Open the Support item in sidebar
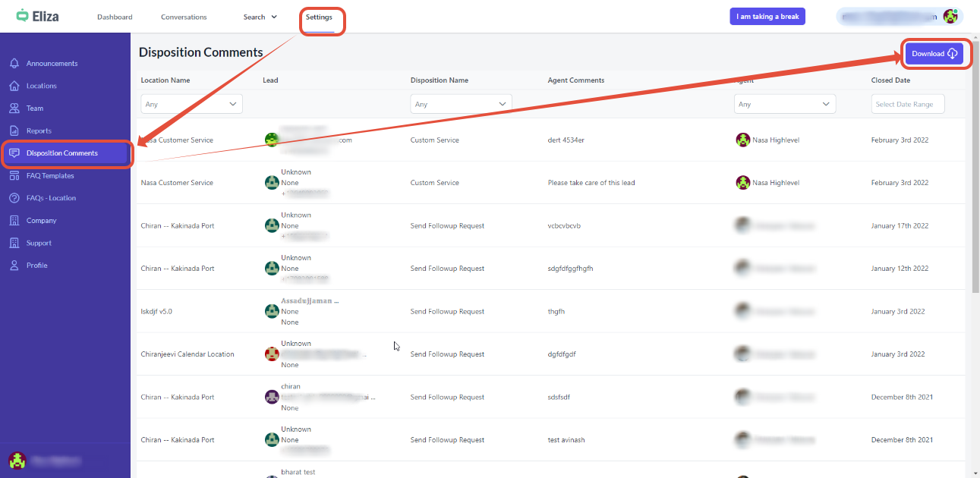The width and height of the screenshot is (980, 478). pos(39,243)
